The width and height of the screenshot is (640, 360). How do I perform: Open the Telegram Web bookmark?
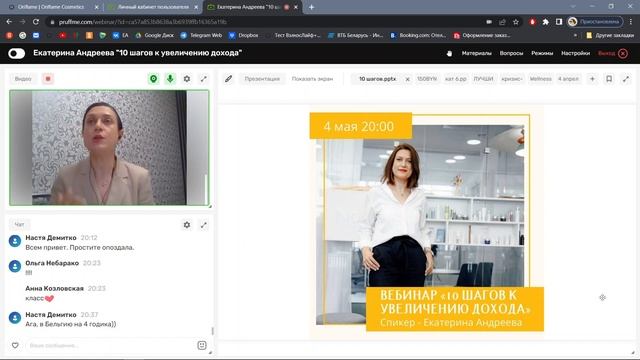(x=201, y=36)
